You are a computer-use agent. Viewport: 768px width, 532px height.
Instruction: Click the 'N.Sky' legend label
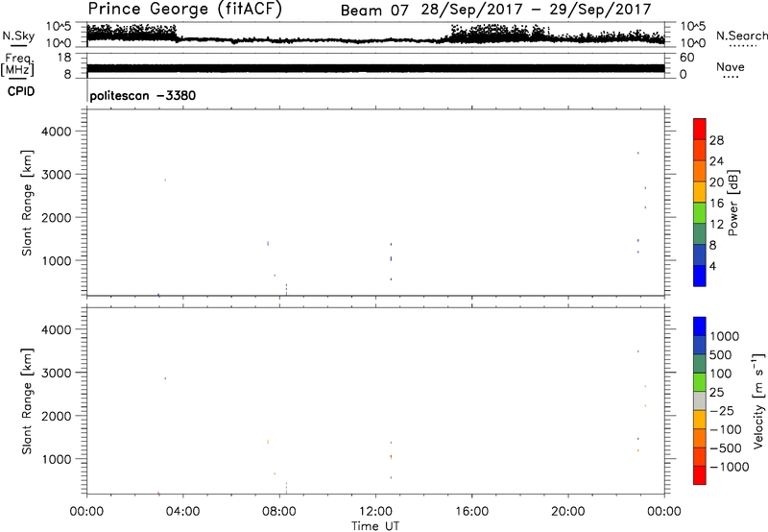click(x=18, y=36)
